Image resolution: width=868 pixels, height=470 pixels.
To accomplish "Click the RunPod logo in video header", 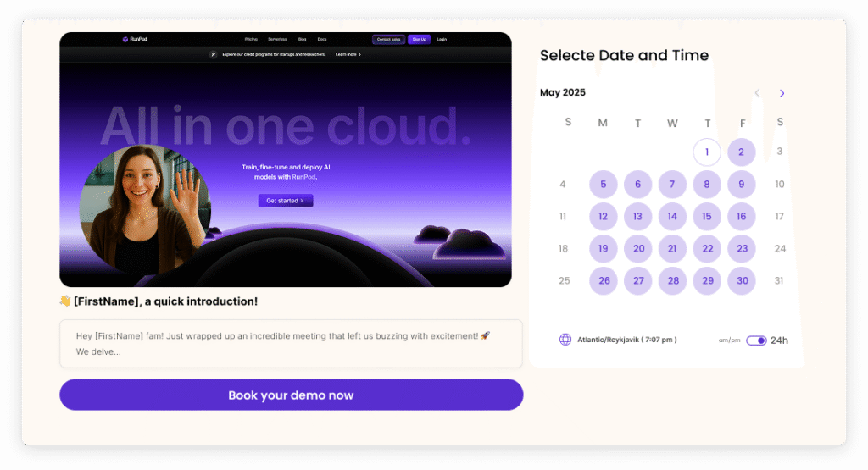I will coord(135,39).
